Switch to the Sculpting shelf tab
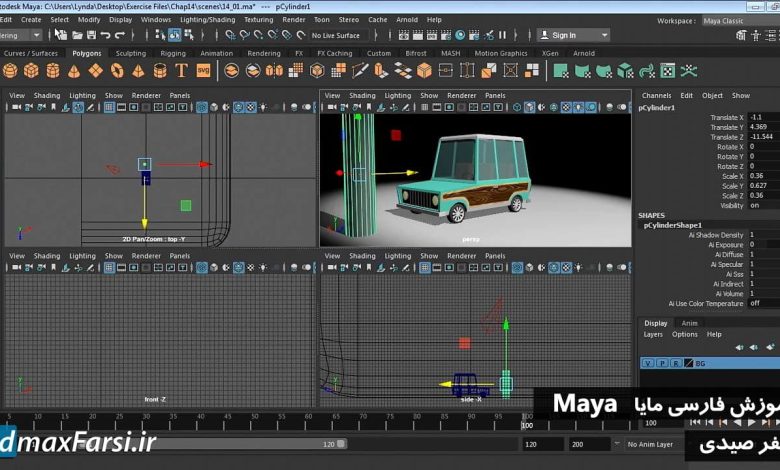This screenshot has width=780, height=470. click(130, 53)
